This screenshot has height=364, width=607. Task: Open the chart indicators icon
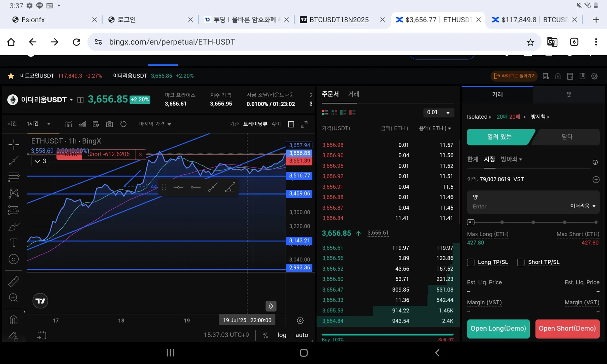68,124
